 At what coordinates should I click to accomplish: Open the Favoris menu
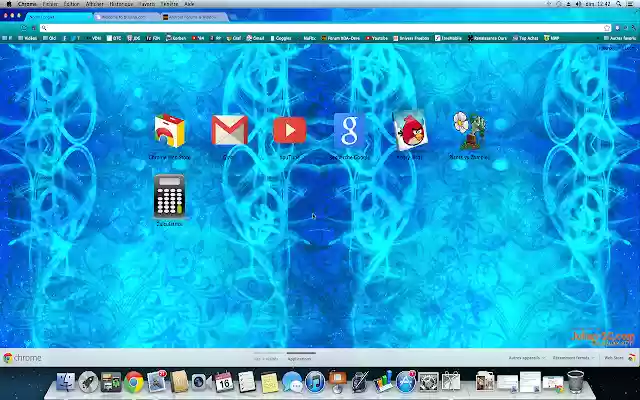[x=147, y=4]
